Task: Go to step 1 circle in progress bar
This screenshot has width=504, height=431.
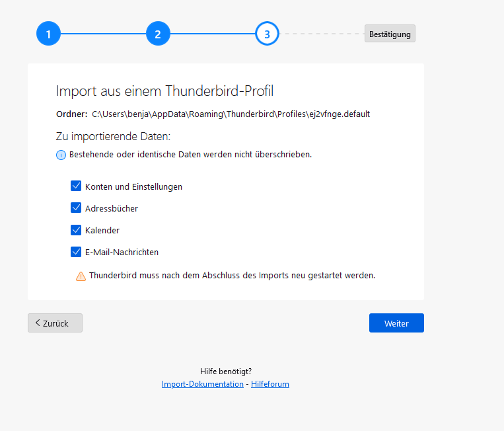Action: tap(48, 34)
